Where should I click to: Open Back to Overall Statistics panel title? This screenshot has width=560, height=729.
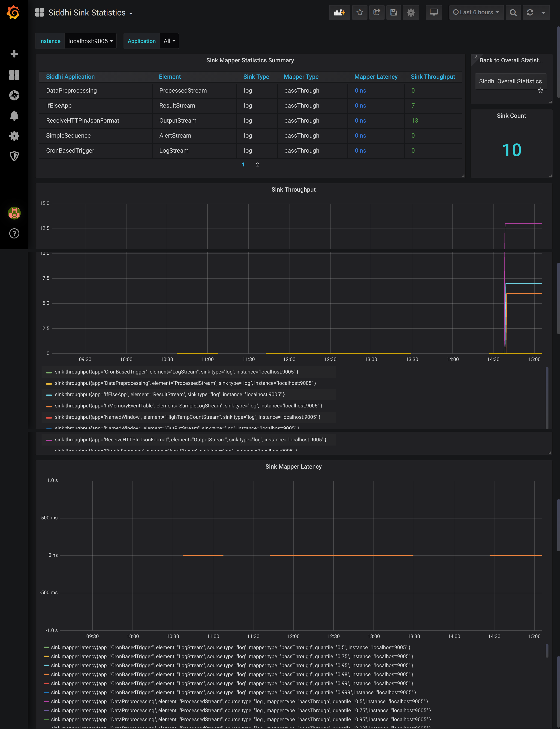click(x=511, y=60)
